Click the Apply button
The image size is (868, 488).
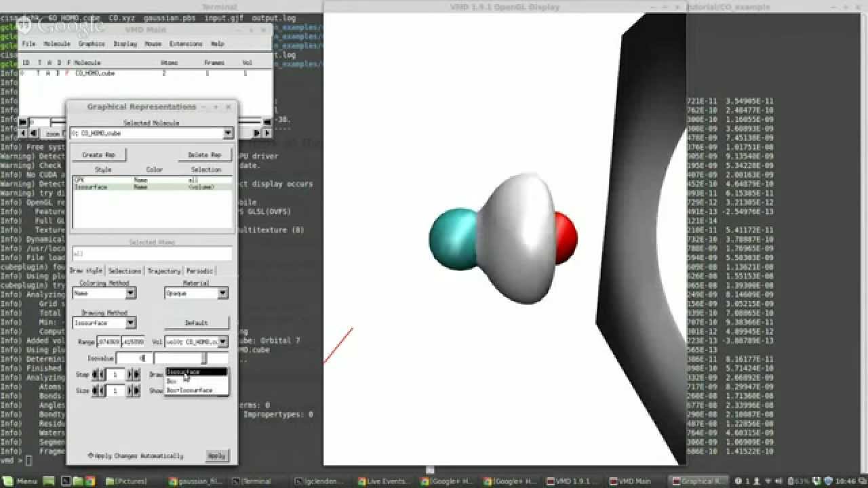tap(216, 455)
